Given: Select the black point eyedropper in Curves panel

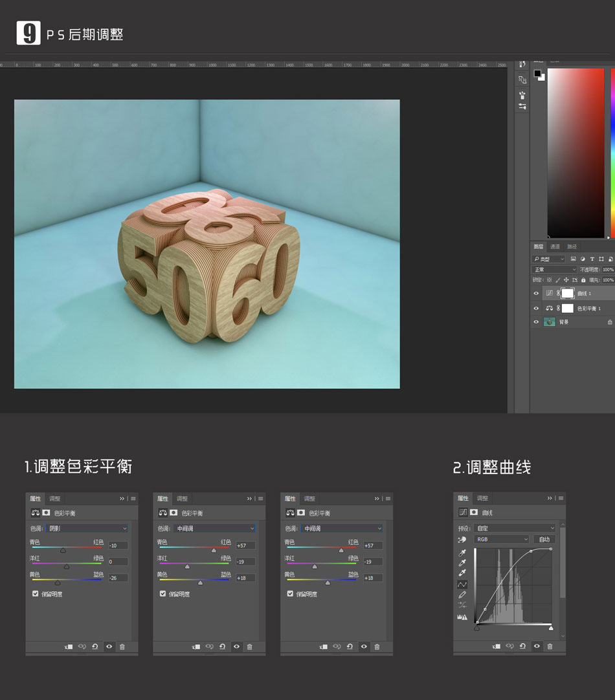Looking at the screenshot, I should 462,552.
